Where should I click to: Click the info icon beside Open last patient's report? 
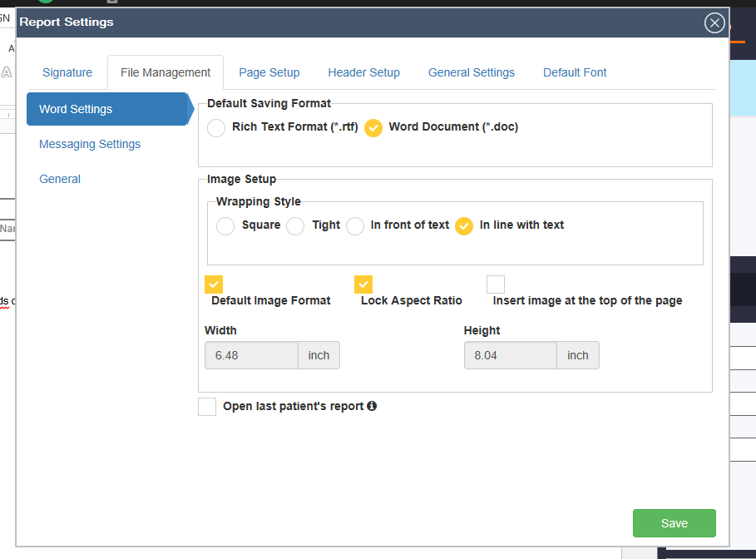[x=372, y=406]
